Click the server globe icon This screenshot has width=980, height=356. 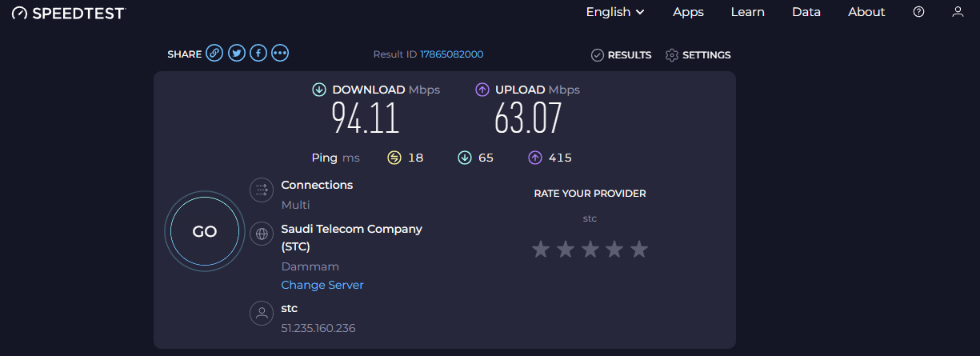(x=262, y=234)
